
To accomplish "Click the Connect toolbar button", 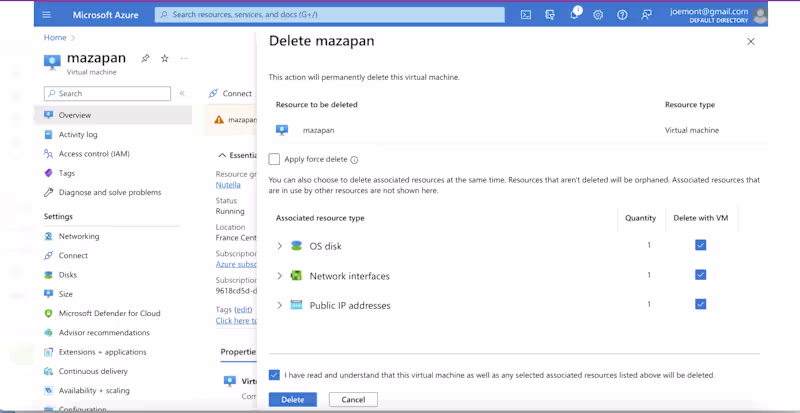I will (x=231, y=93).
